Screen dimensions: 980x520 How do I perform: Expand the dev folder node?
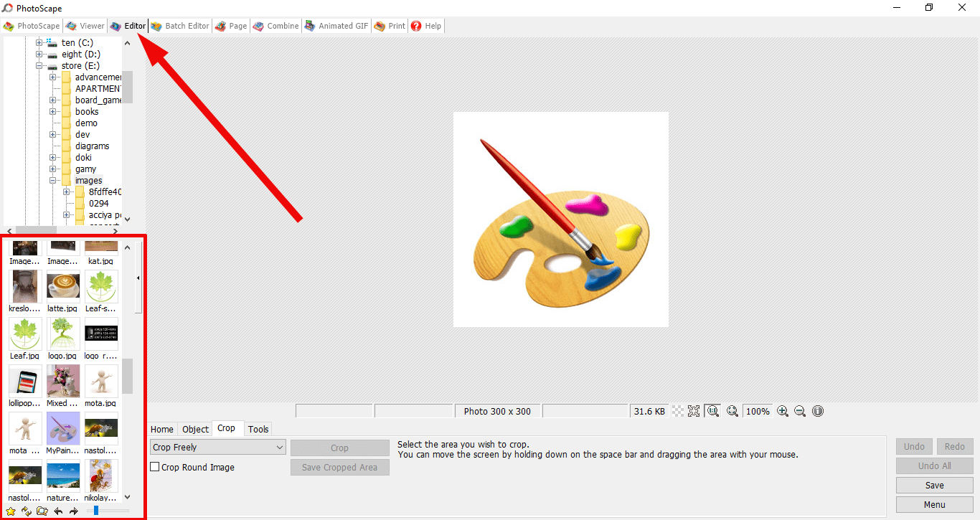click(x=53, y=135)
